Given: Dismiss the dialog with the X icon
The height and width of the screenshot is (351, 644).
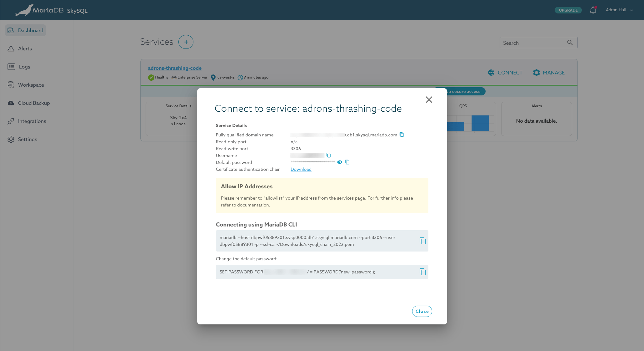Looking at the screenshot, I should (429, 99).
